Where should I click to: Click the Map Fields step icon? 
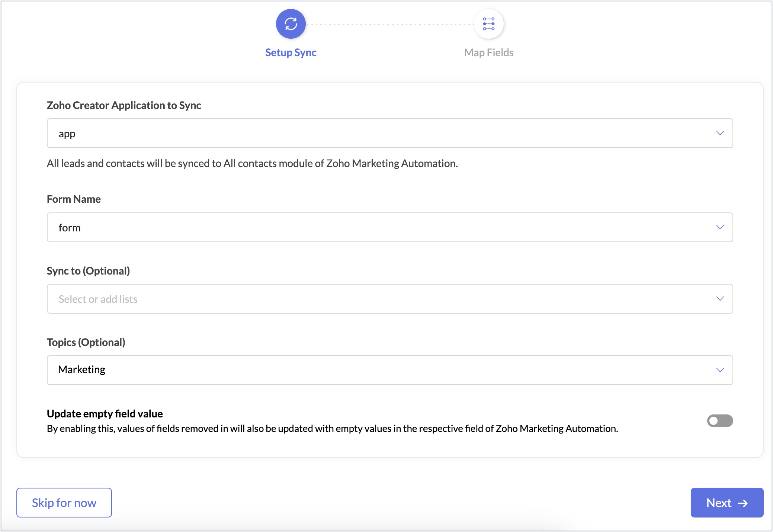[x=488, y=24]
